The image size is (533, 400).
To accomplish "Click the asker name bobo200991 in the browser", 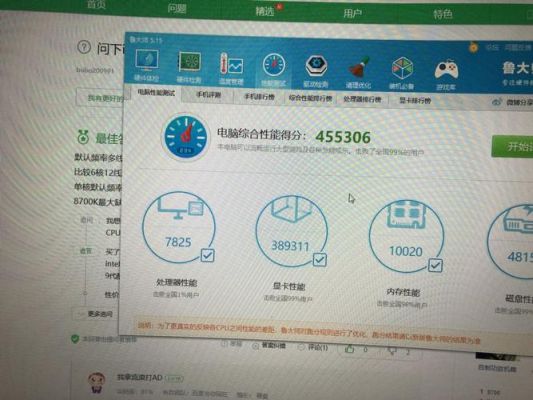I will pyautogui.click(x=95, y=70).
